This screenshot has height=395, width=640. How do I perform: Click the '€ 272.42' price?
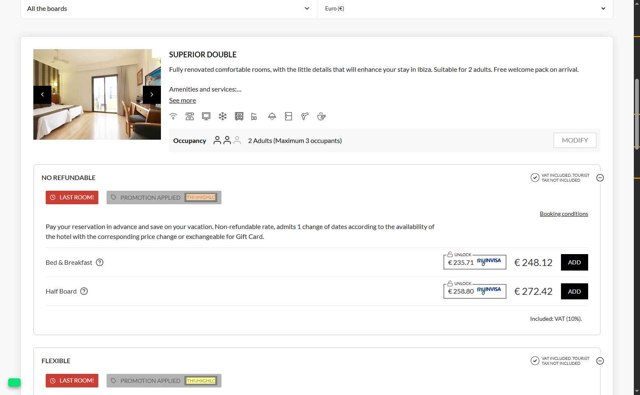533,291
